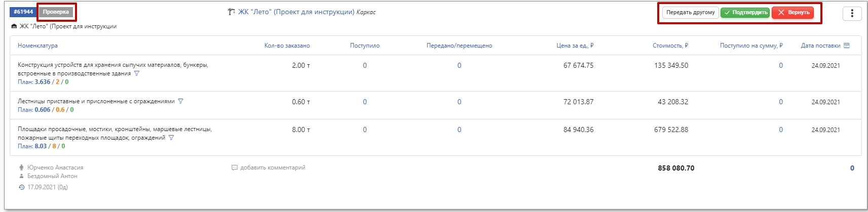868x212 pixels.
Task: Click the crane icon before ЖК "Лето" title
Action: click(232, 12)
